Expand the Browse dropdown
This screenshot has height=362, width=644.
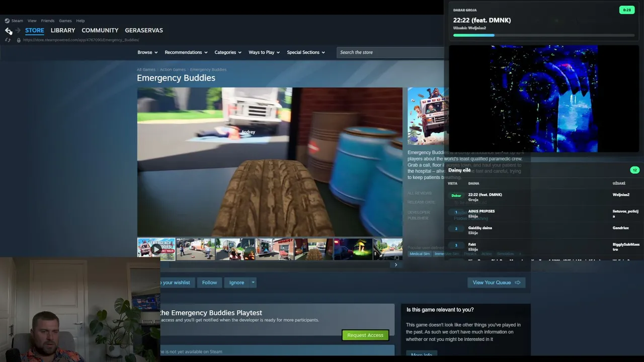147,52
